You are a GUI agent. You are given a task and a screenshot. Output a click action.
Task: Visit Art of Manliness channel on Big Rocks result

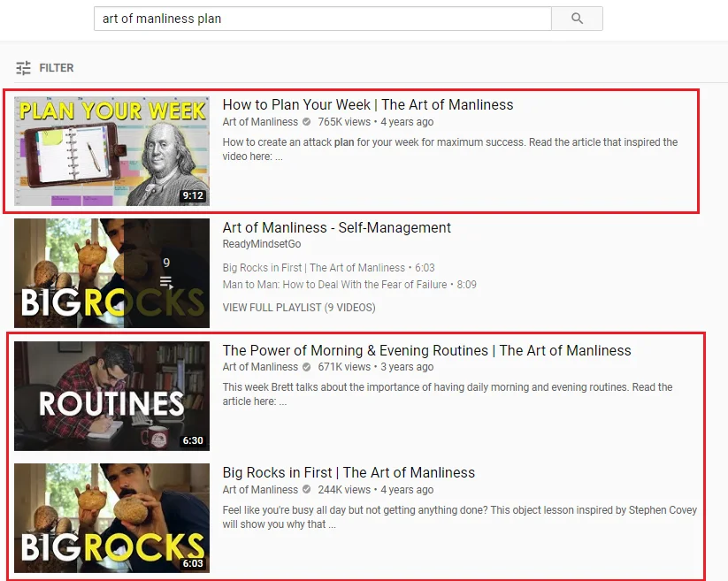pos(260,490)
